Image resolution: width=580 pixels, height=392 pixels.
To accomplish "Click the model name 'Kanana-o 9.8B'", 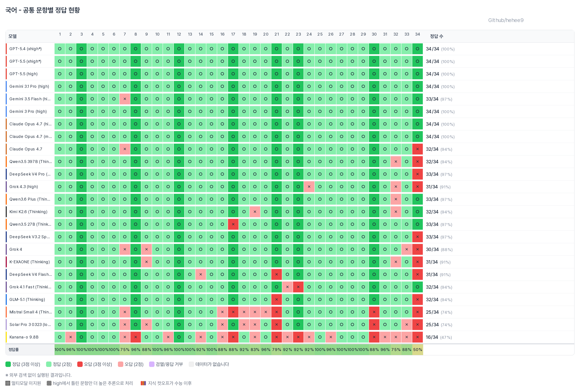I will pyautogui.click(x=24, y=337).
